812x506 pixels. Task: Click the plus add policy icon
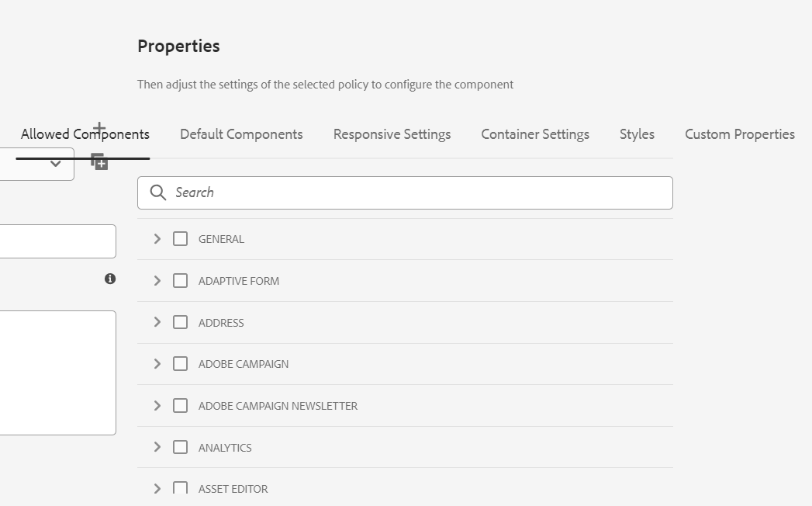pos(99,127)
